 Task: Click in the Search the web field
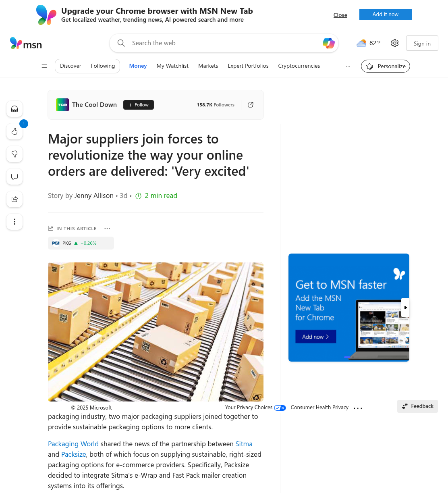pyautogui.click(x=224, y=43)
